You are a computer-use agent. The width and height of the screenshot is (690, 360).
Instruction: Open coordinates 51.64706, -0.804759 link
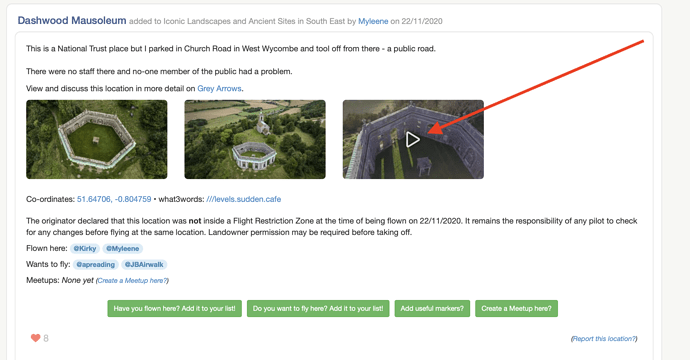(x=114, y=199)
